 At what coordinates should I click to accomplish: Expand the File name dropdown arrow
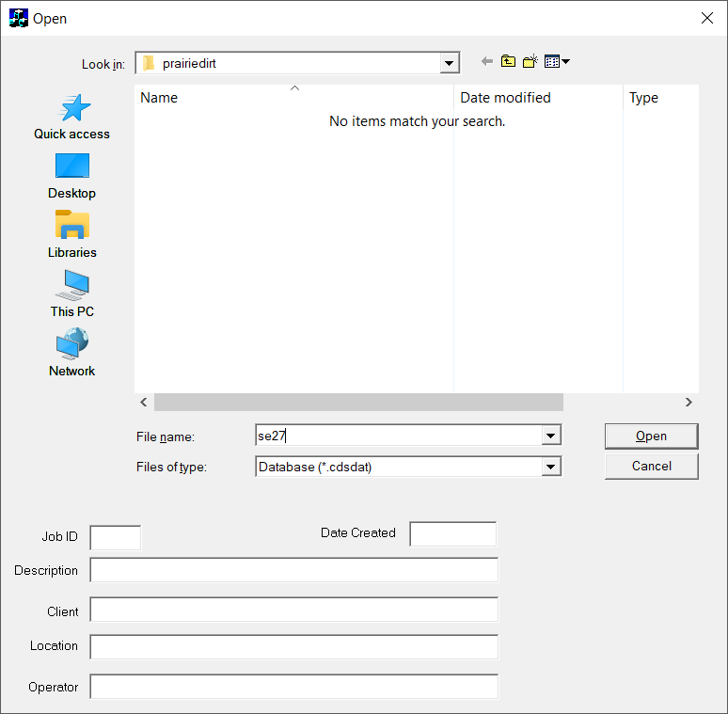551,436
